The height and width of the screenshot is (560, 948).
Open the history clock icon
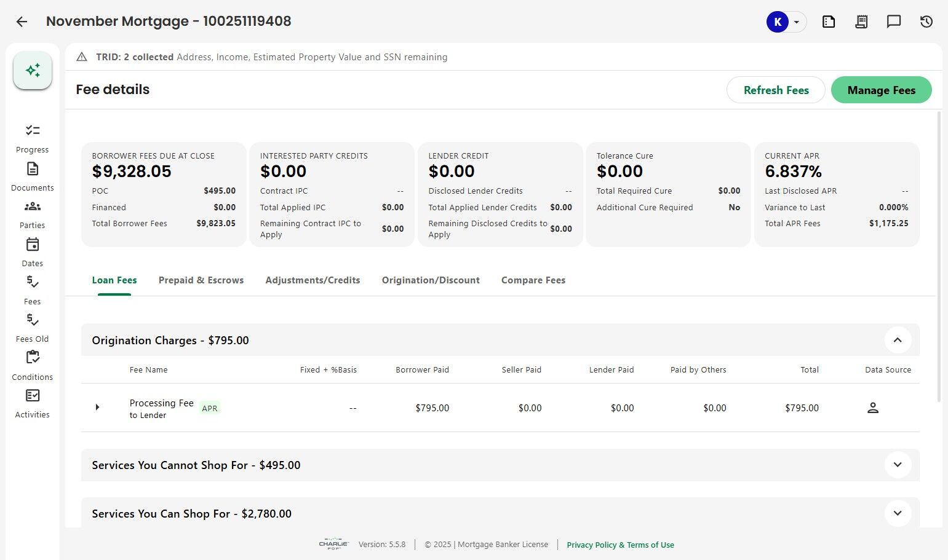click(926, 22)
